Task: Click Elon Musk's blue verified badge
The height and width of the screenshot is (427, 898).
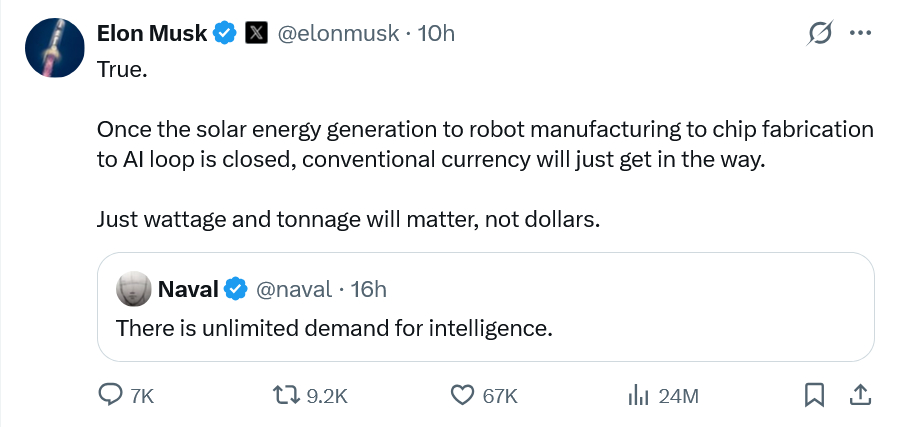Action: point(226,33)
